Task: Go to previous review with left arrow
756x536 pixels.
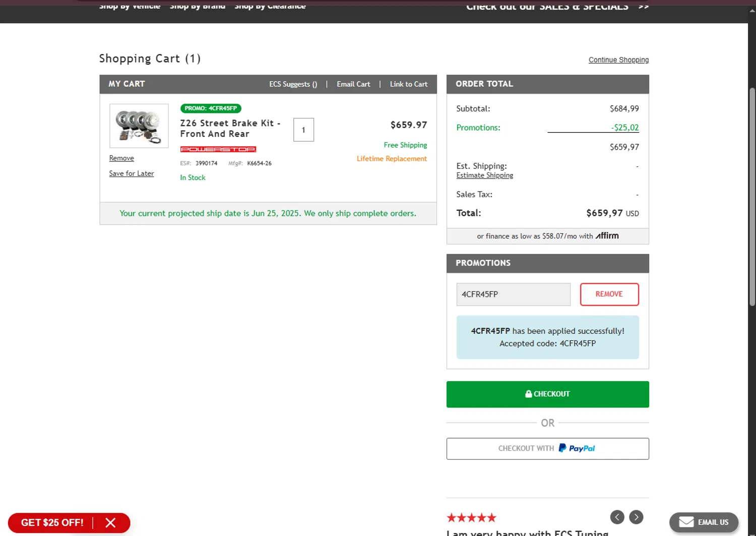Action: coord(617,517)
